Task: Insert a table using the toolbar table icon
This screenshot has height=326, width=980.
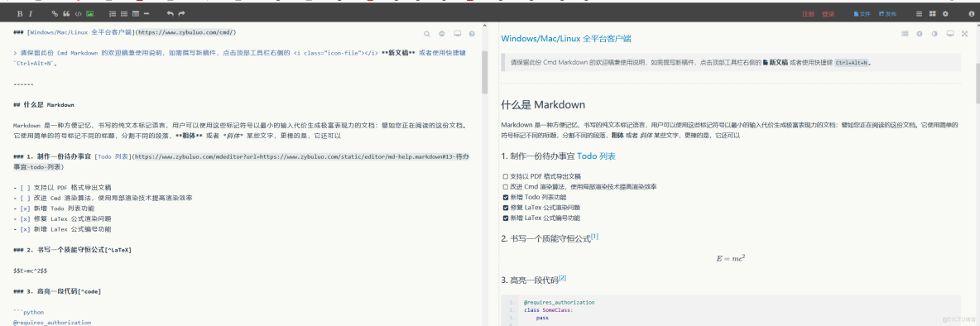Action: point(136,13)
